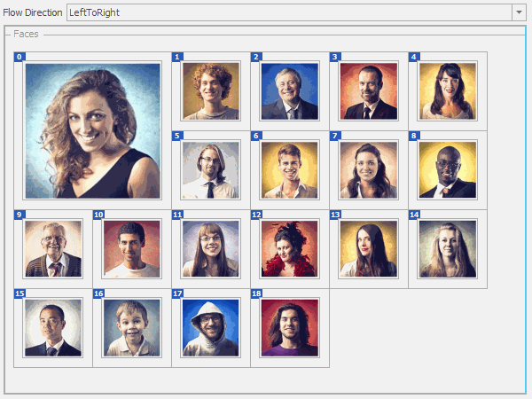Choose hooded man portrait numbered 17

(211, 328)
